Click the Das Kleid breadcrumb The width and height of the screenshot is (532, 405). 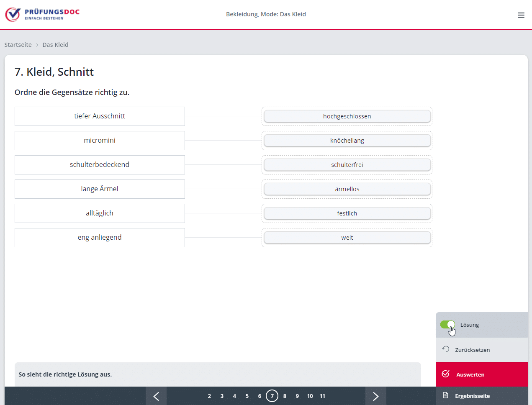[55, 45]
